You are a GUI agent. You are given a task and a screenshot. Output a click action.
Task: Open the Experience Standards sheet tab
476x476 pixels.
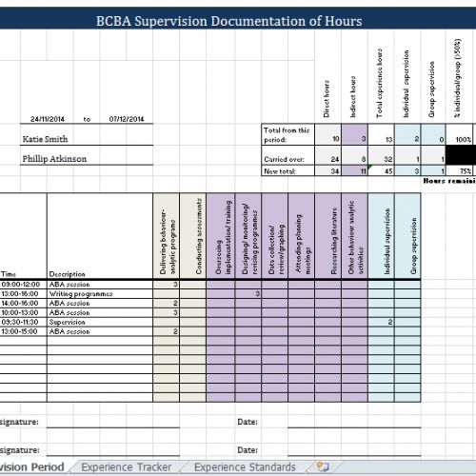(245, 467)
